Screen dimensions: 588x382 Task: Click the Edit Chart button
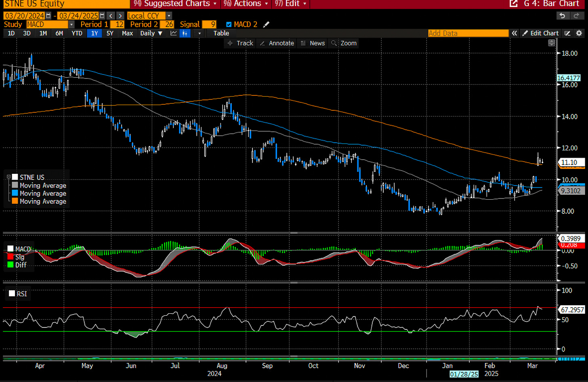point(540,33)
